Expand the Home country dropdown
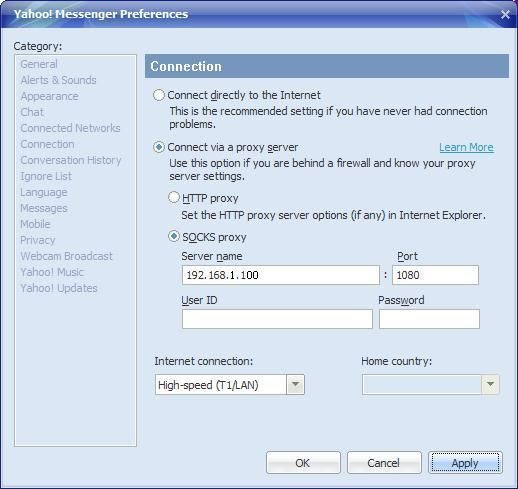The width and height of the screenshot is (518, 489). coord(490,385)
